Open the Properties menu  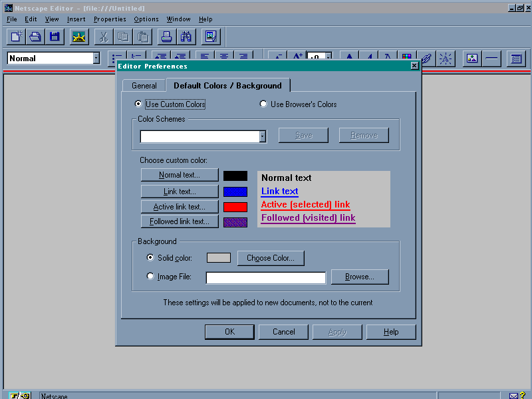(x=110, y=19)
